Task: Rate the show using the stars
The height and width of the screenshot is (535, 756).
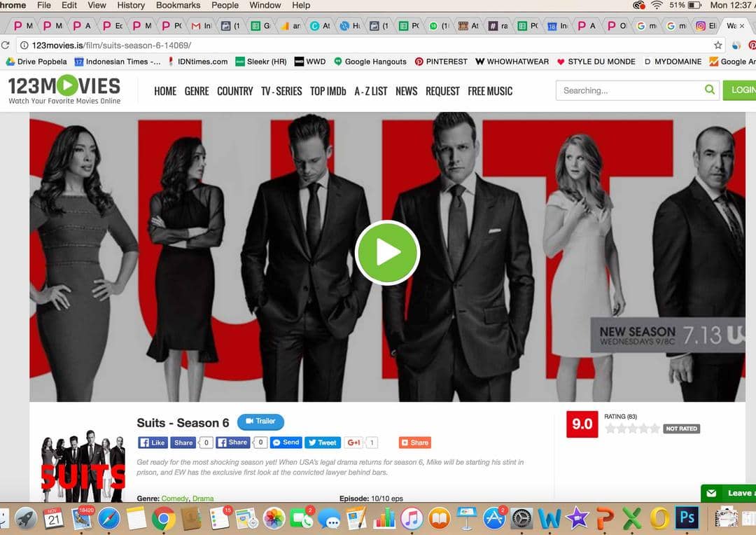Action: click(x=632, y=429)
